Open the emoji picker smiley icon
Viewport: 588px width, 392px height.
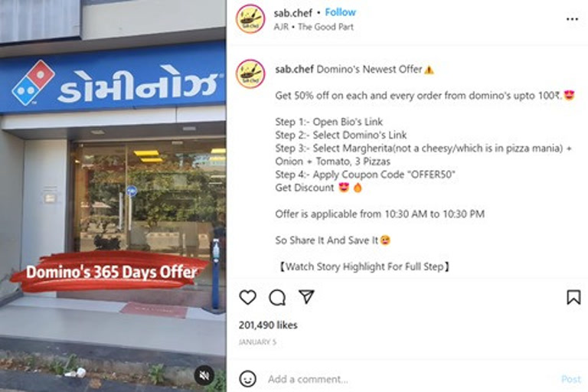tap(248, 379)
